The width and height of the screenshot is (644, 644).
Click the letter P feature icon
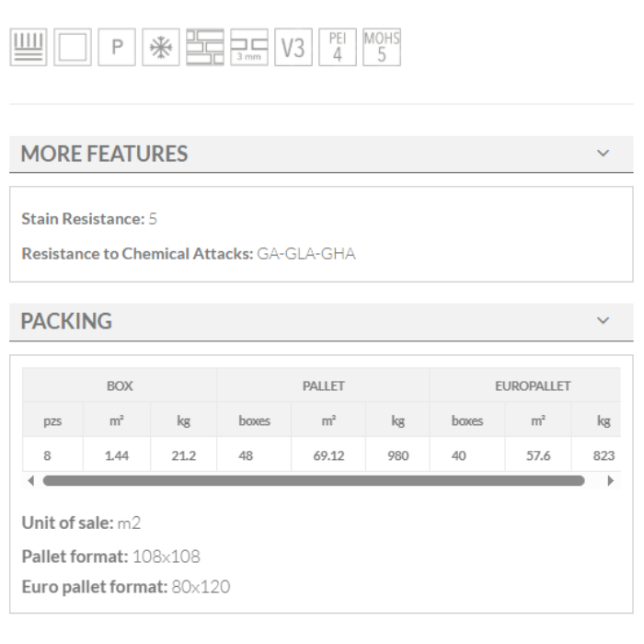(x=117, y=47)
